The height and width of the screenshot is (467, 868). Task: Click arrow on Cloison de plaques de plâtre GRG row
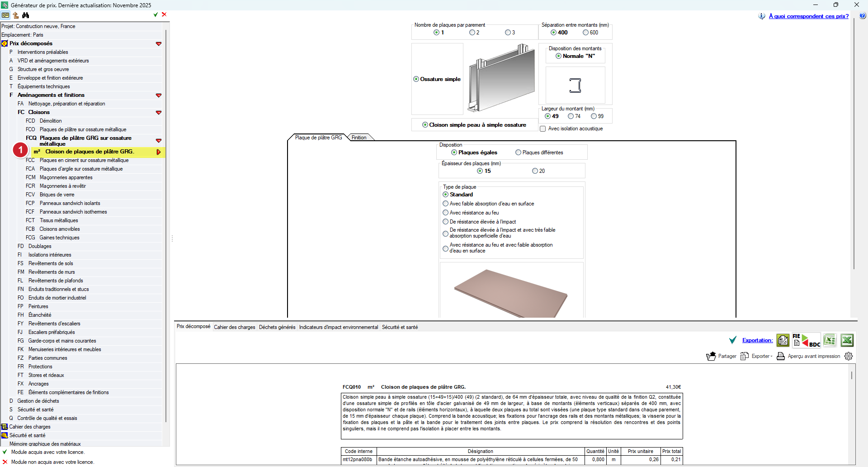click(159, 152)
